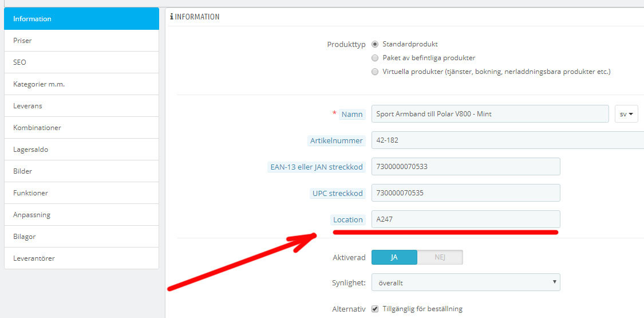
Task: Switch Aktiverad to NEJ
Action: (440, 257)
